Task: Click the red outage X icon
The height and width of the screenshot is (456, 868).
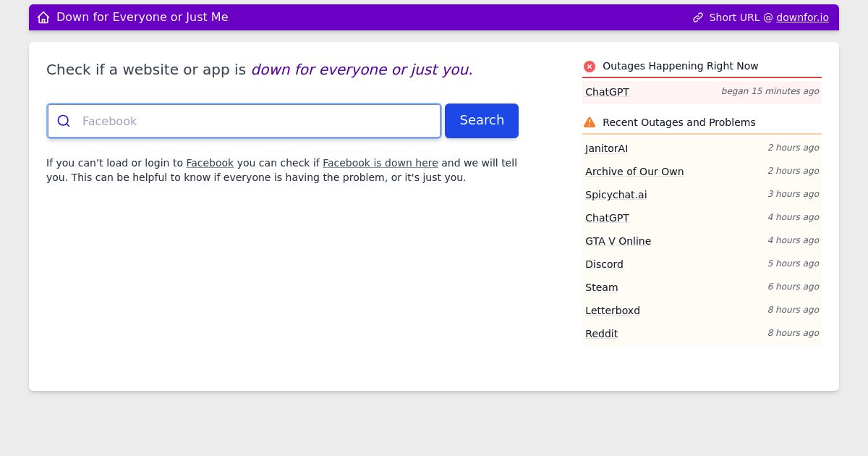Action: click(590, 67)
